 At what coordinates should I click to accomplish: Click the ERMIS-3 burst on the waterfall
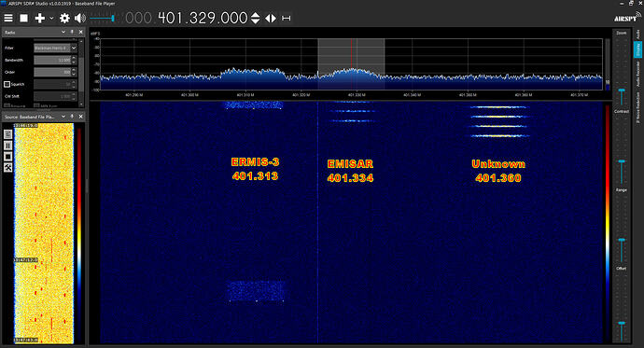[256, 291]
